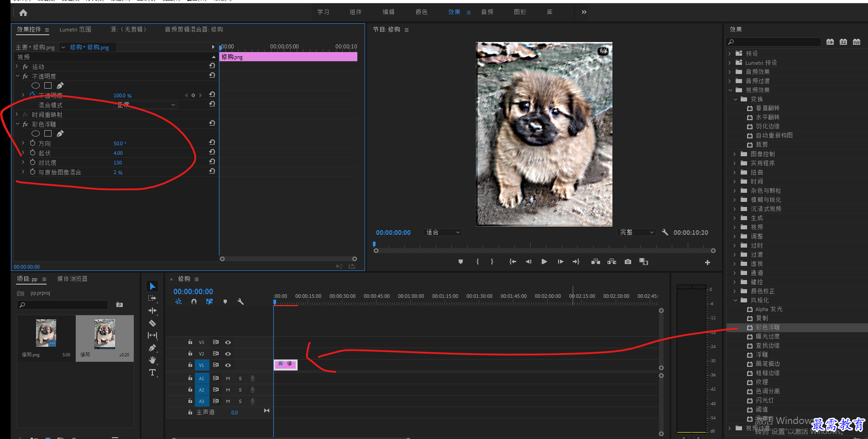Viewport: 868px width, 439px height.
Task: Toggle V3 track output eye
Action: 228,342
